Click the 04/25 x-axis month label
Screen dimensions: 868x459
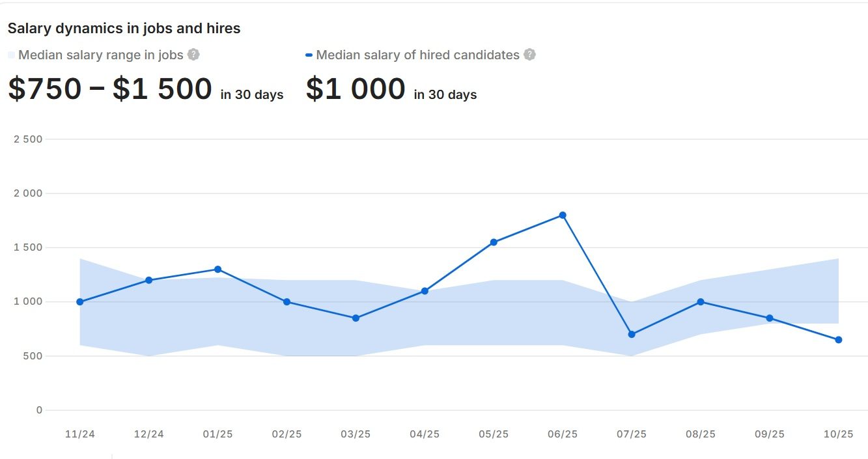click(425, 434)
